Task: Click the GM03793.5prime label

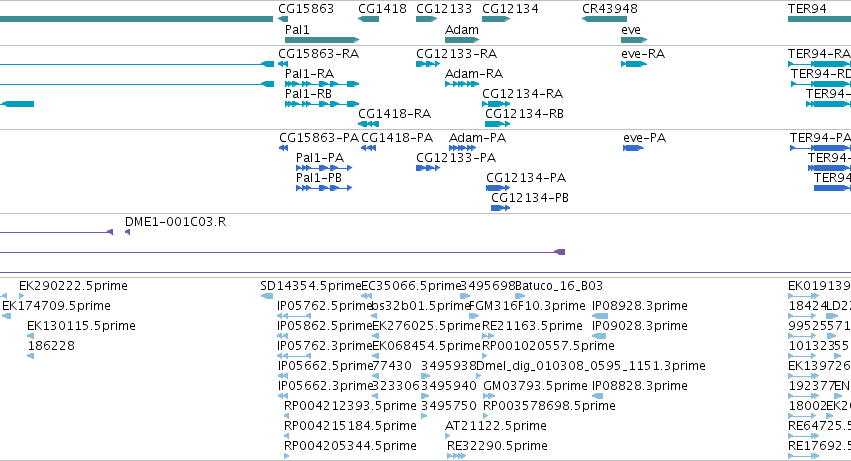Action: (x=535, y=386)
